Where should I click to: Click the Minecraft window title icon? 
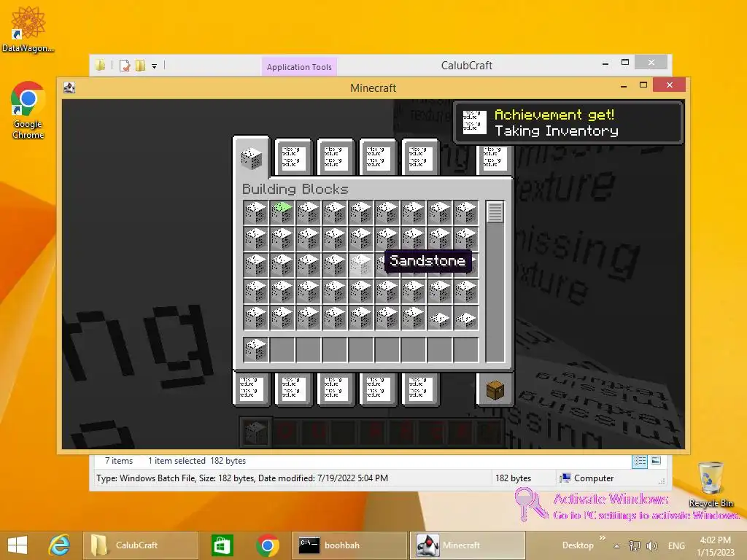click(69, 87)
